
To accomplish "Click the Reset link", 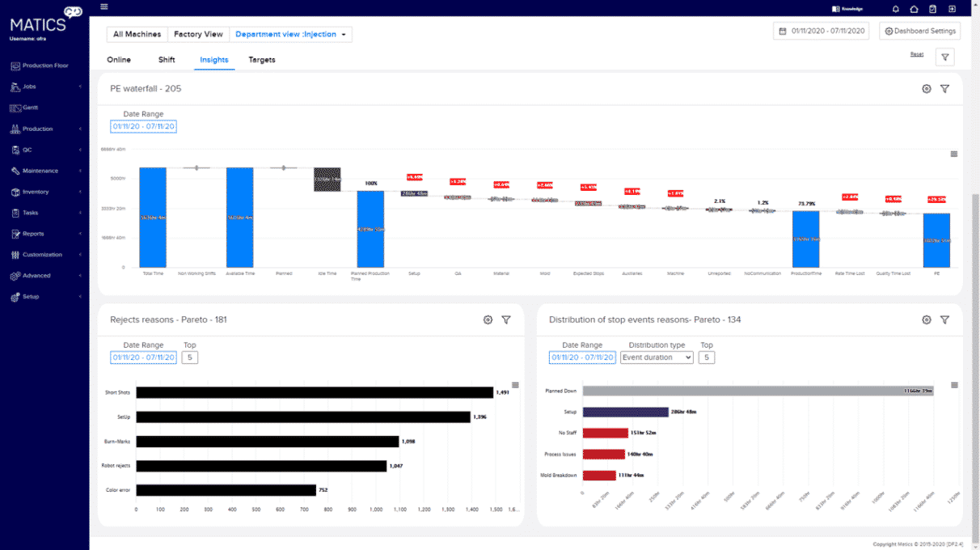I will tap(917, 54).
